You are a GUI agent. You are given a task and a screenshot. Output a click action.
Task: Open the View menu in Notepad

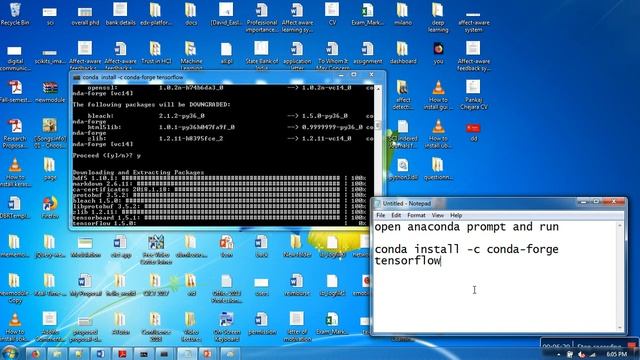pos(437,215)
